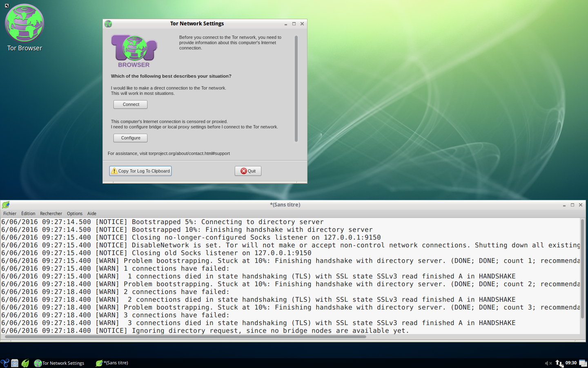The width and height of the screenshot is (588, 368).
Task: Switch to *(Sans titre) in the taskbar
Action: coord(112,363)
